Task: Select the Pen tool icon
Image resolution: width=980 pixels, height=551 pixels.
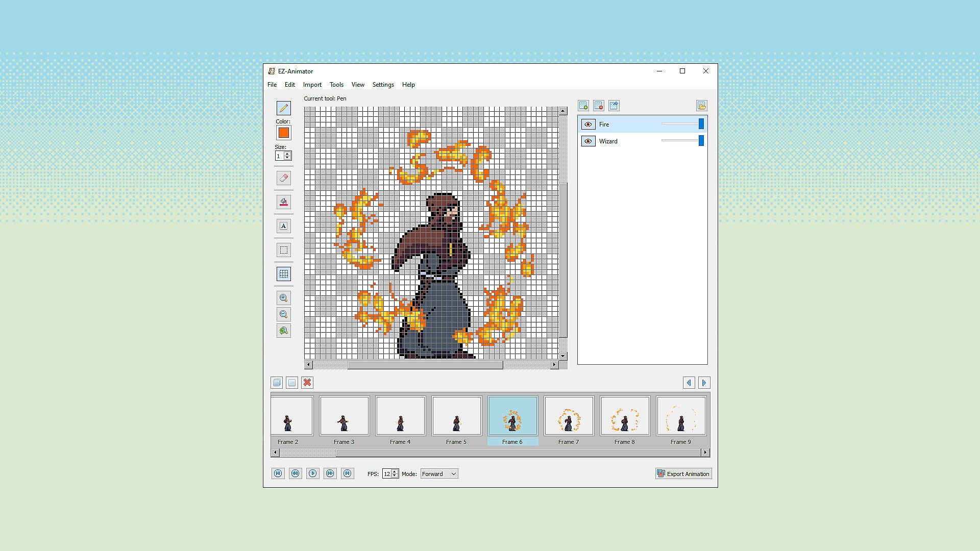Action: point(284,108)
